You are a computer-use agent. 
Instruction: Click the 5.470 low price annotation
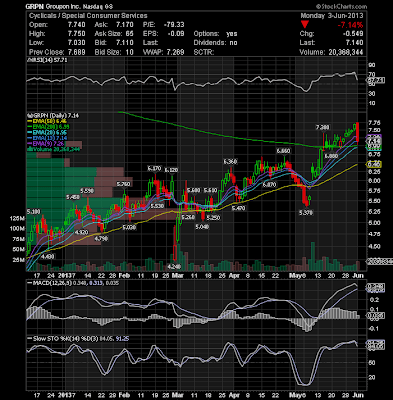click(238, 208)
